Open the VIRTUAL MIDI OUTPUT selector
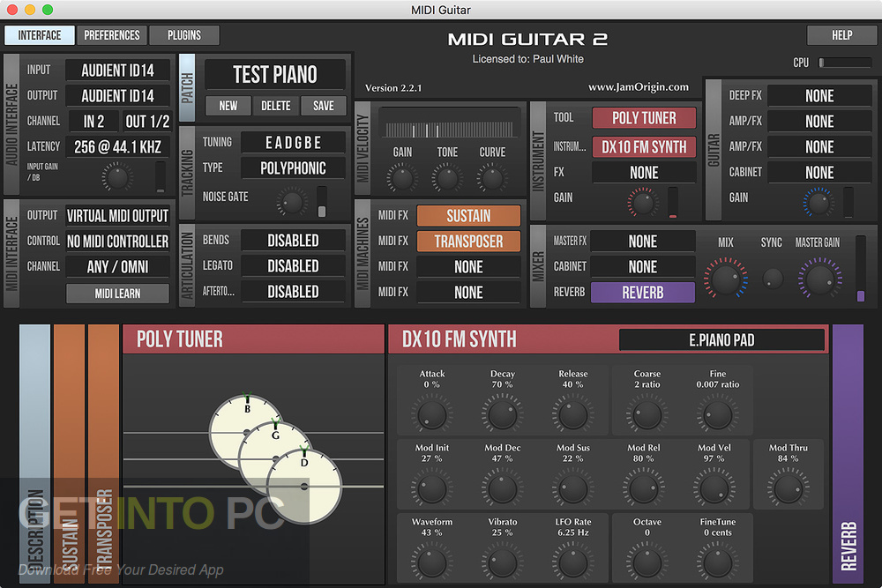This screenshot has width=882, height=588. 117,216
